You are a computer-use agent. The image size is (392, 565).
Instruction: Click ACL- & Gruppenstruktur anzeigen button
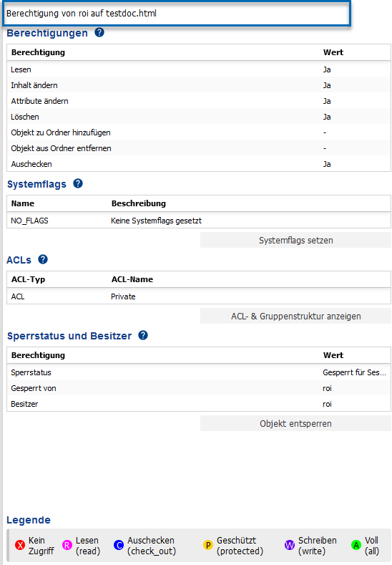click(295, 316)
